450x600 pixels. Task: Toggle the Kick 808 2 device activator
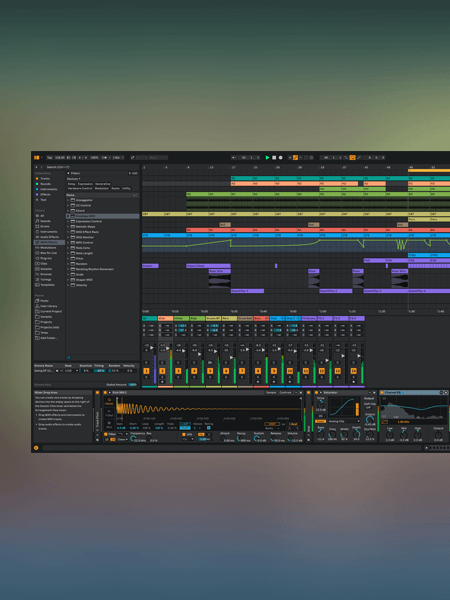(105, 393)
